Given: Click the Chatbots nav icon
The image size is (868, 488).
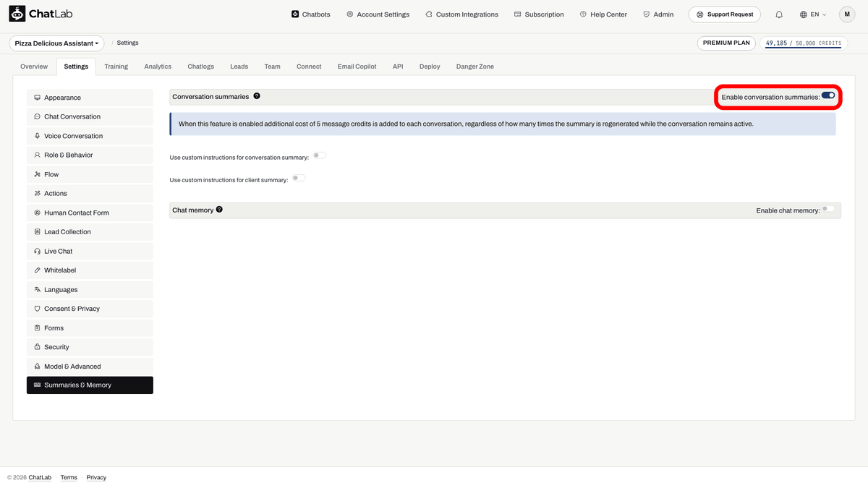Looking at the screenshot, I should click(x=295, y=14).
